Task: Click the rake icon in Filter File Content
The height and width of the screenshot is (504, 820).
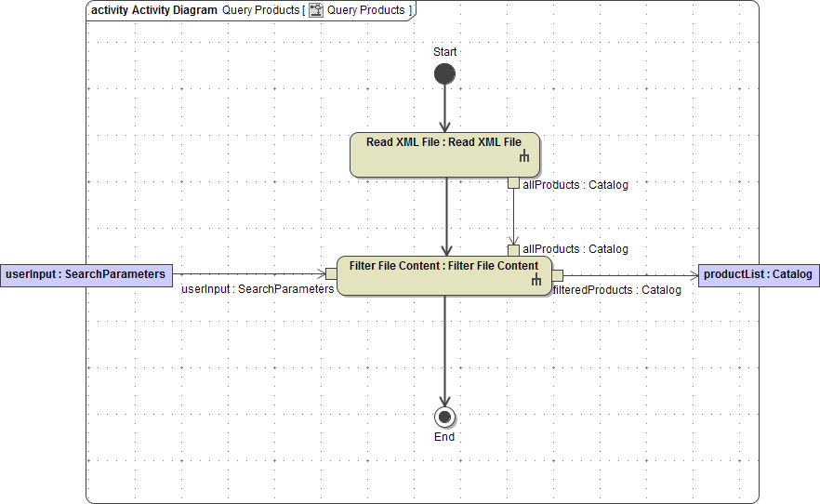Action: tap(536, 280)
